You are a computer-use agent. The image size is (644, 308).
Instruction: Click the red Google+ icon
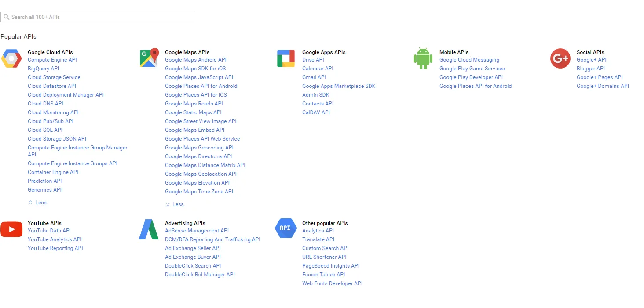560,58
